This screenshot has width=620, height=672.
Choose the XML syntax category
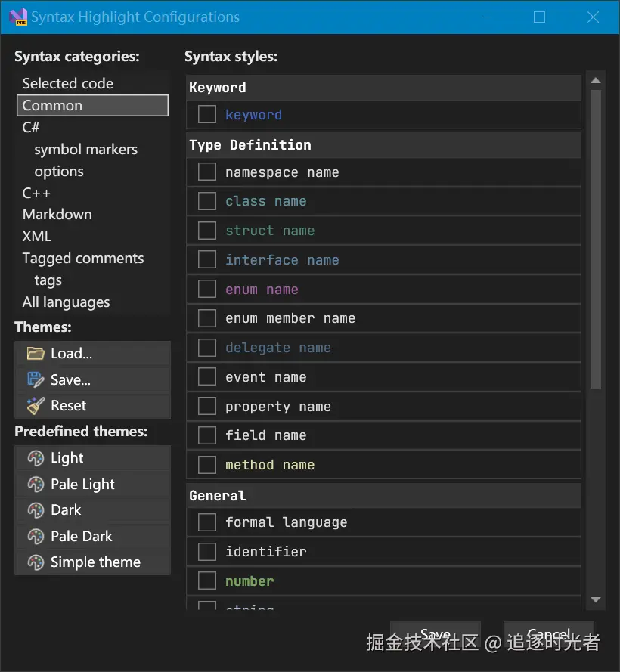36,237
